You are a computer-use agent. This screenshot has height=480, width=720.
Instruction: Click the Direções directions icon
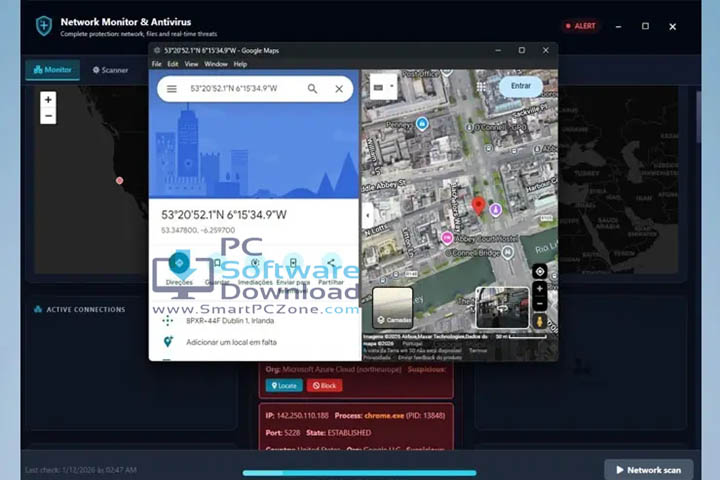click(179, 263)
